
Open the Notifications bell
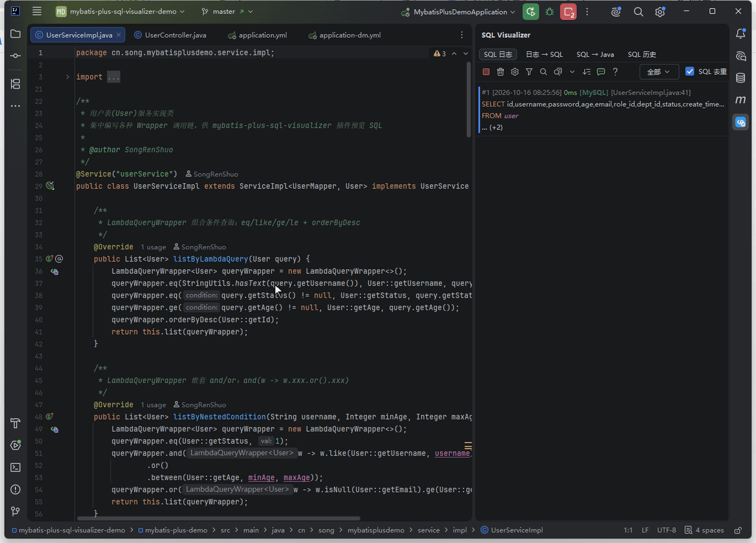741,34
